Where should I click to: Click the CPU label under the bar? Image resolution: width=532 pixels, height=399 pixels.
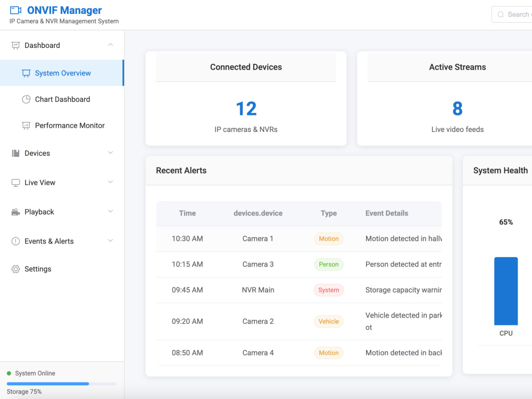pyautogui.click(x=506, y=333)
